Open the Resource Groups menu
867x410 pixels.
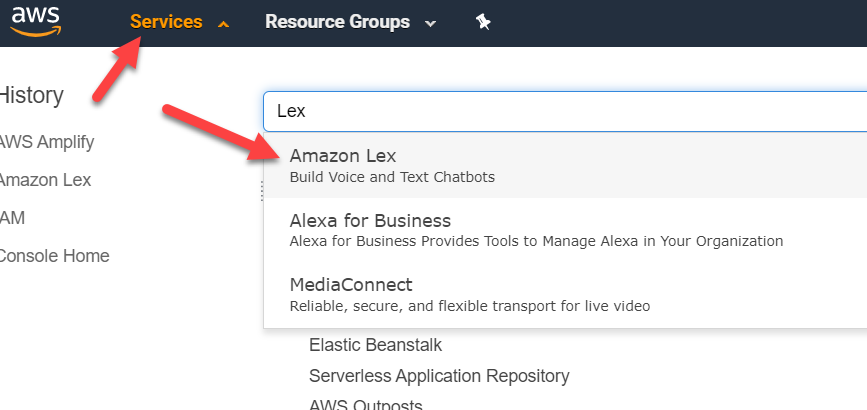click(x=337, y=22)
